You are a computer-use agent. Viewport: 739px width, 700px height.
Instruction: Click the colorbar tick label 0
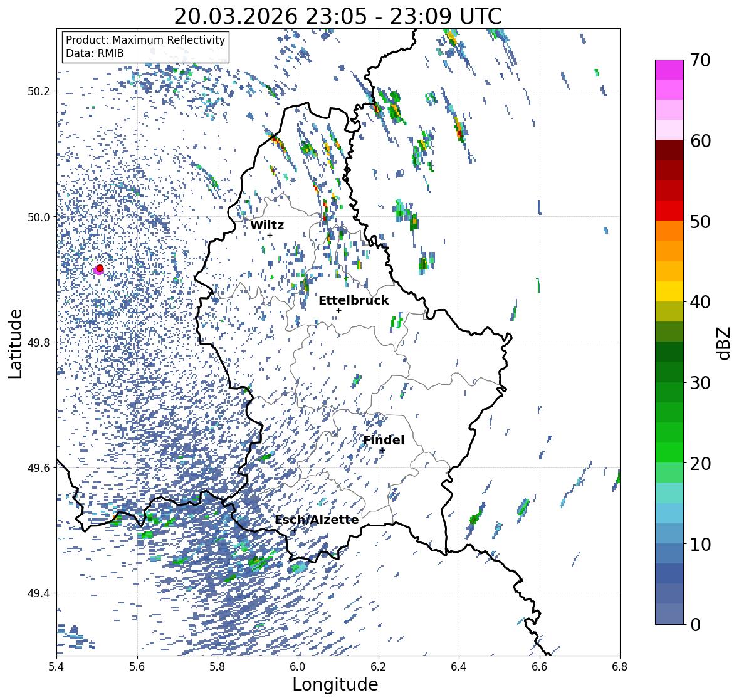tap(695, 625)
